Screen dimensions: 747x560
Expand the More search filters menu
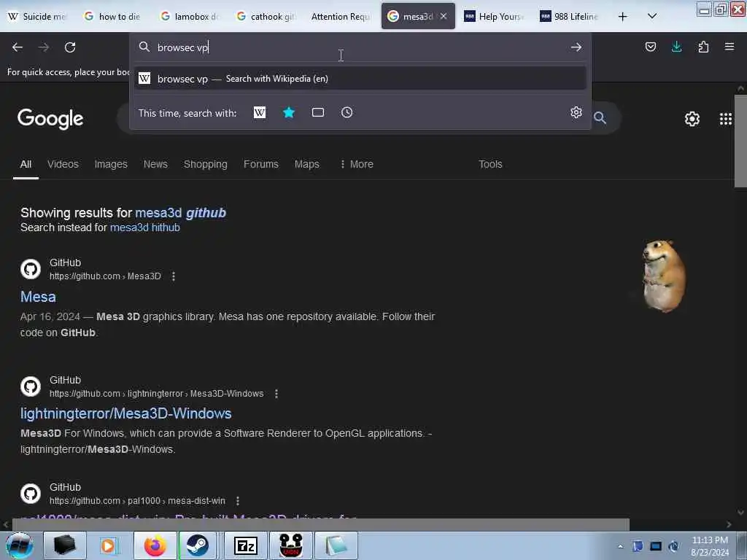(356, 164)
